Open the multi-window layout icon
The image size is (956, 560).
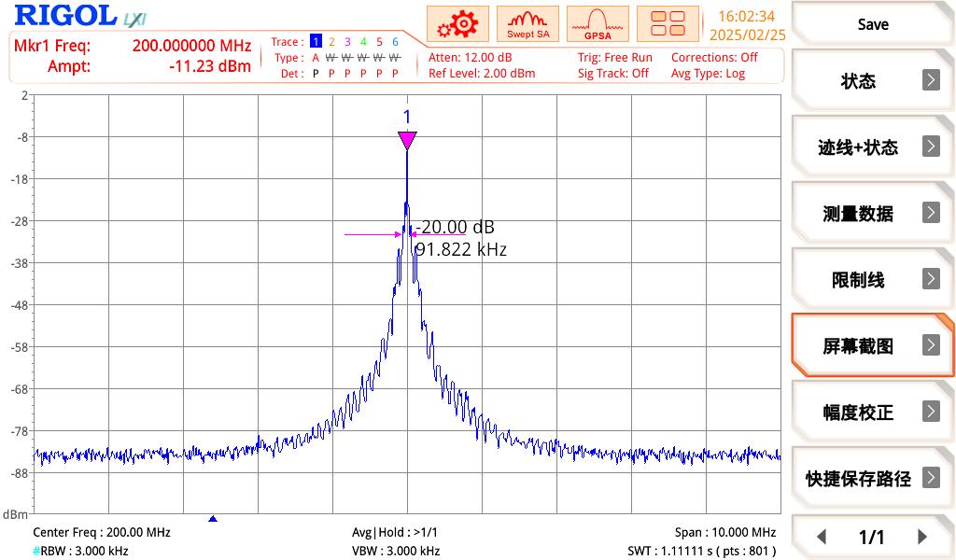668,24
